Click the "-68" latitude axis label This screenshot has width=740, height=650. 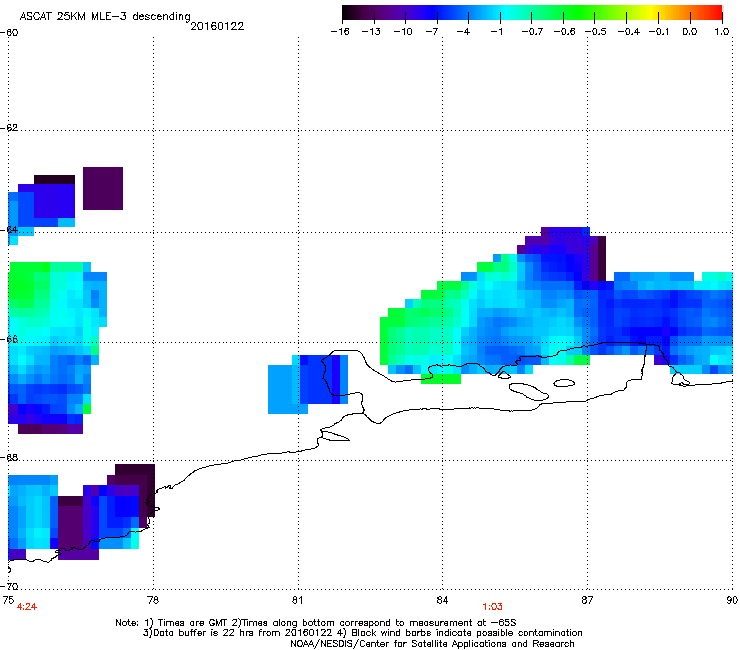pos(9,457)
